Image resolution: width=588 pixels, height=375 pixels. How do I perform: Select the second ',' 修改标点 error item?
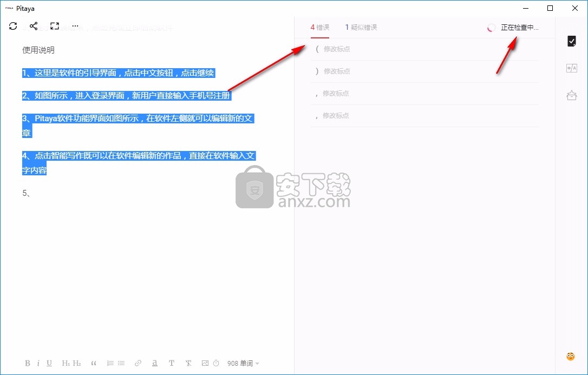coord(424,115)
